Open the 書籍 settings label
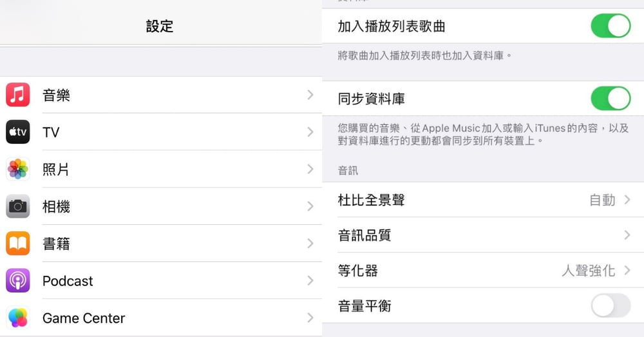The height and width of the screenshot is (337, 644). pyautogui.click(x=56, y=244)
